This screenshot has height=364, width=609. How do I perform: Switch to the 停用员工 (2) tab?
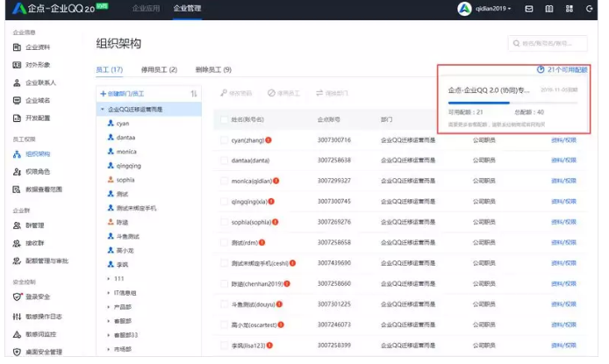[159, 70]
